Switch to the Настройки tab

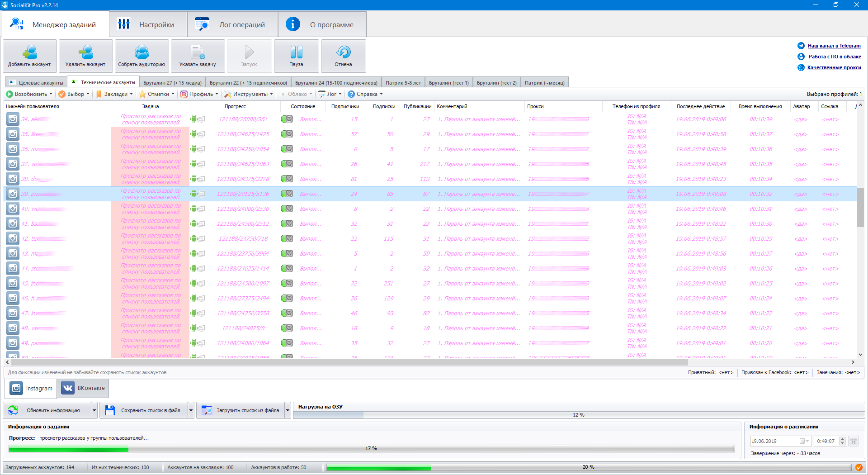pos(148,24)
